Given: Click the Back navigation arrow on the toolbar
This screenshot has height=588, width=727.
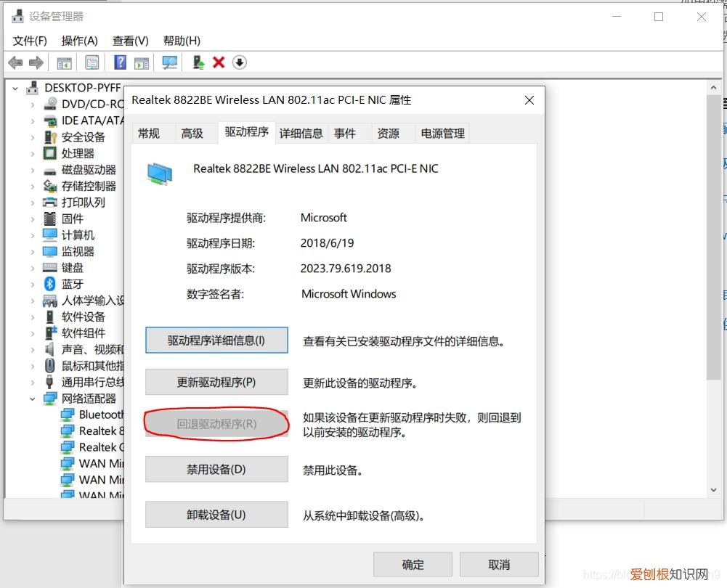Looking at the screenshot, I should 15,62.
